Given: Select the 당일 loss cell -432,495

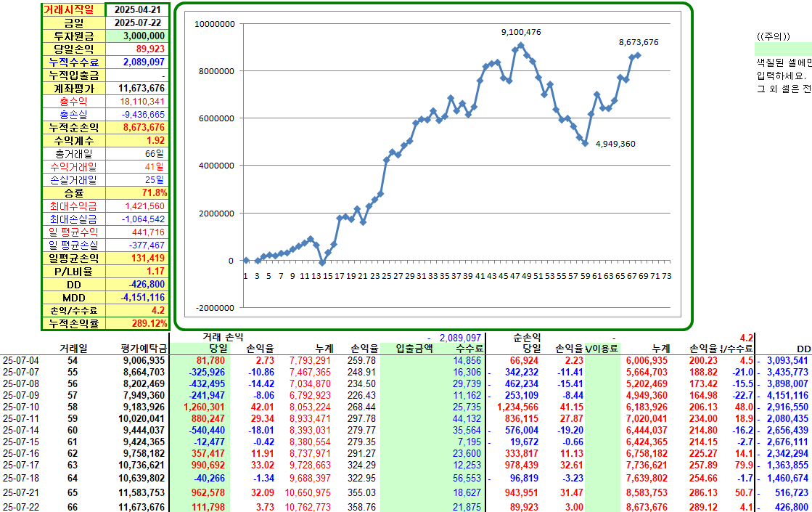Looking at the screenshot, I should click(207, 384).
